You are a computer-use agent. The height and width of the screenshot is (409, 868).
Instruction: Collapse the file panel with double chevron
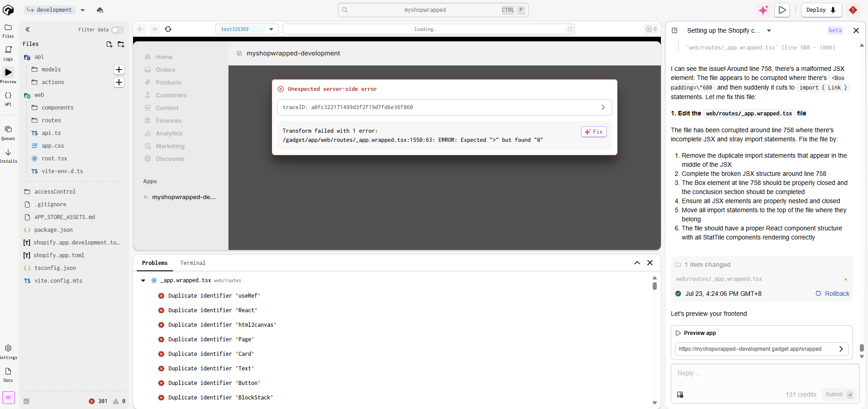(x=28, y=30)
